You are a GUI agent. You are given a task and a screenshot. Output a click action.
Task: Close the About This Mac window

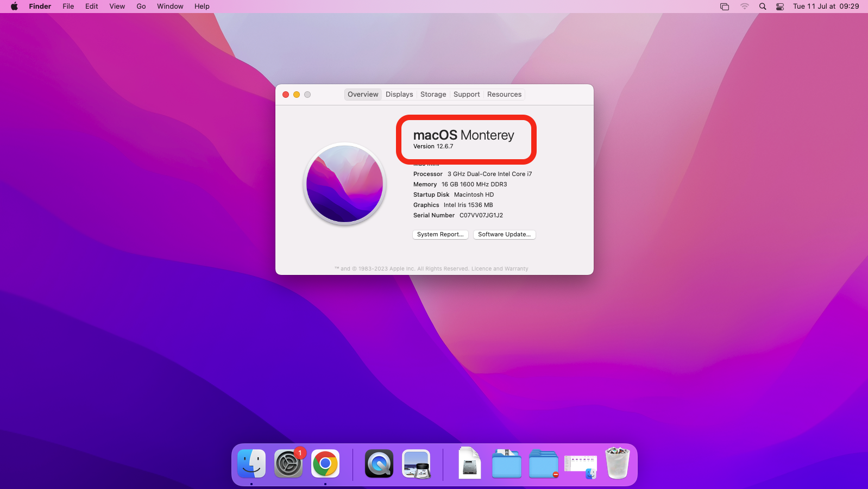pos(286,95)
